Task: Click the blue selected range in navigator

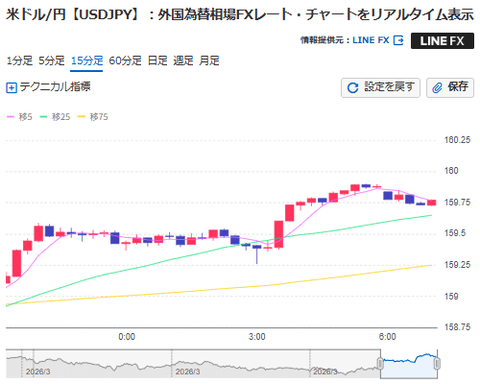Action: pos(409,364)
